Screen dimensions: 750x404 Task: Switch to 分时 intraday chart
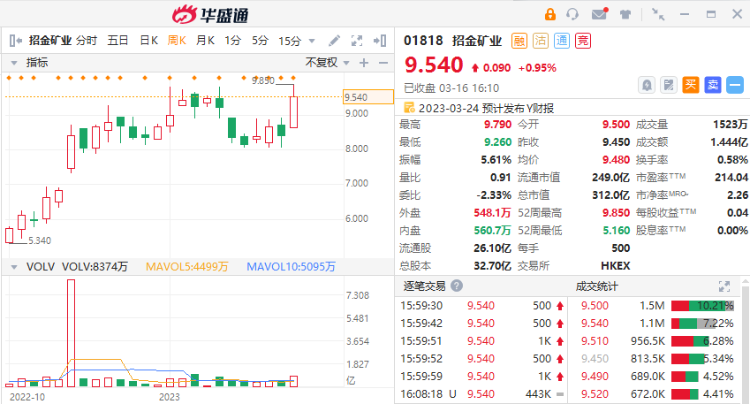[86, 41]
